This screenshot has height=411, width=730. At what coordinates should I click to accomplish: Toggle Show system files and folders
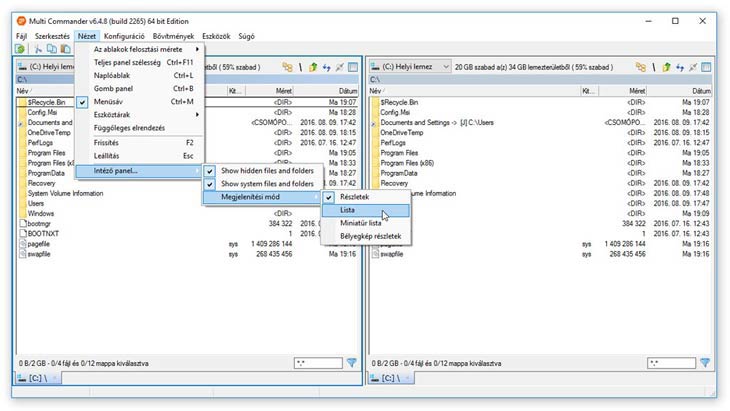tap(262, 184)
